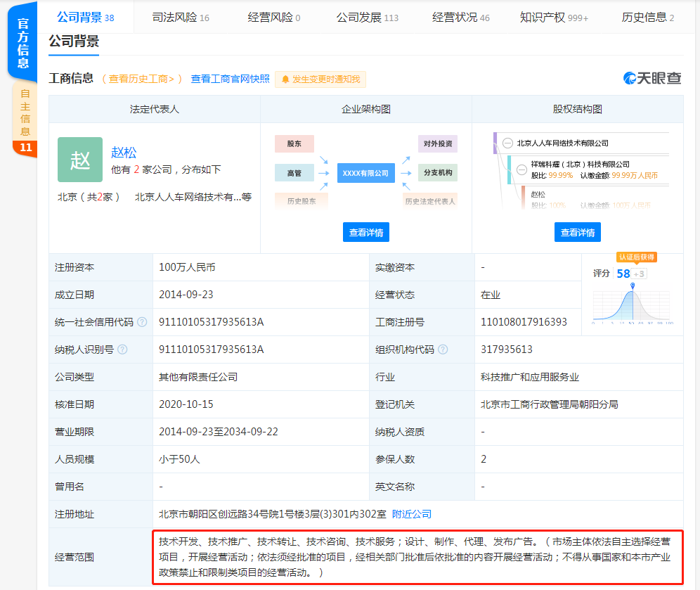The width and height of the screenshot is (700, 590).
Task: Click the score 58 value
Action: [623, 274]
